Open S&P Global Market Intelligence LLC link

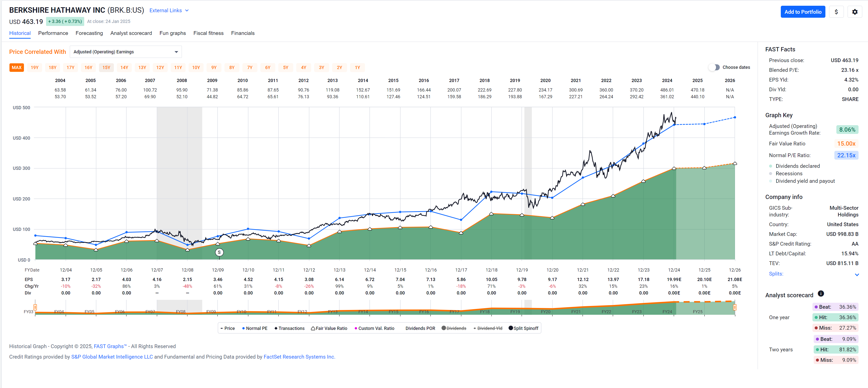click(112, 357)
